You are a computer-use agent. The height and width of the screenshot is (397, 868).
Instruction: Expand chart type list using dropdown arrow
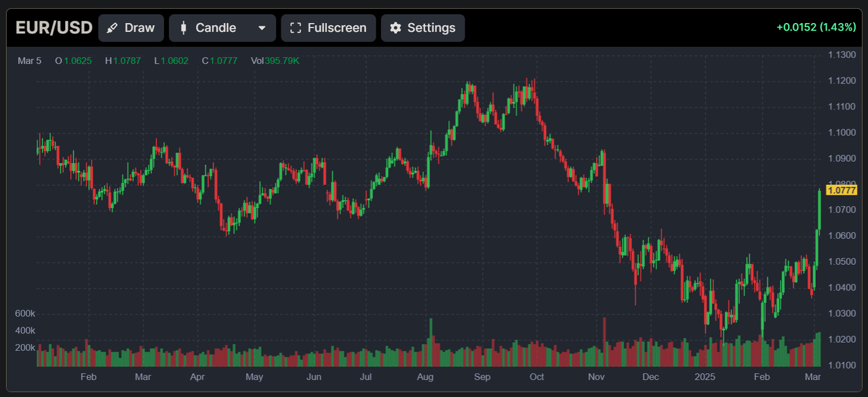(x=262, y=28)
